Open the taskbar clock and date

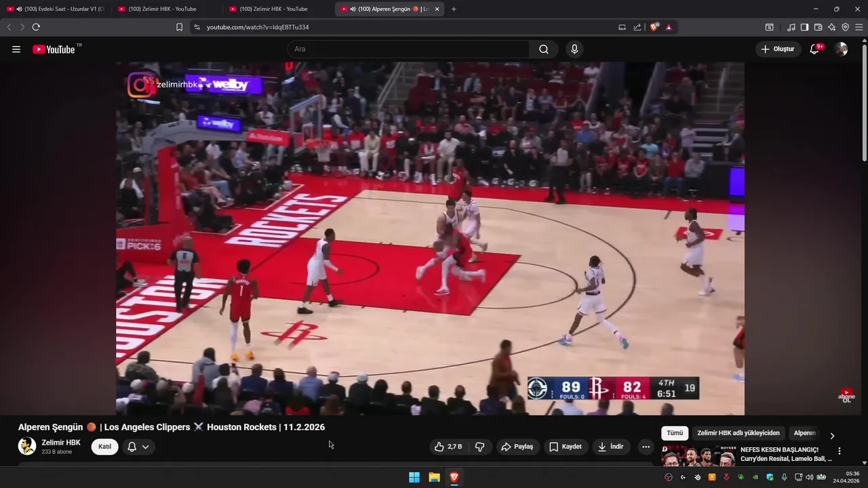coord(847,477)
